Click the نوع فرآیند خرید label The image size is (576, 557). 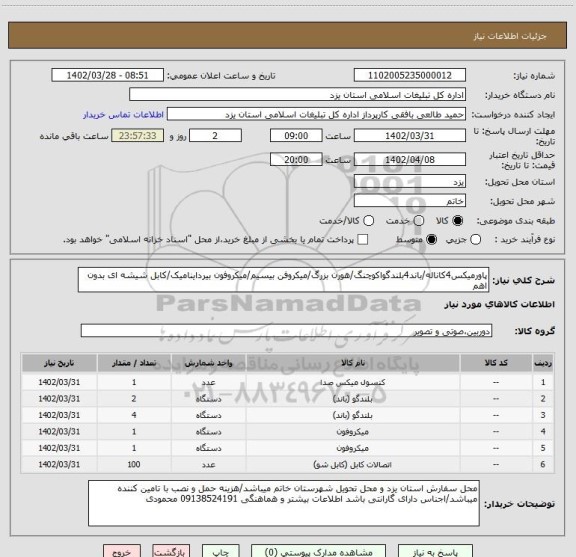coord(524,240)
